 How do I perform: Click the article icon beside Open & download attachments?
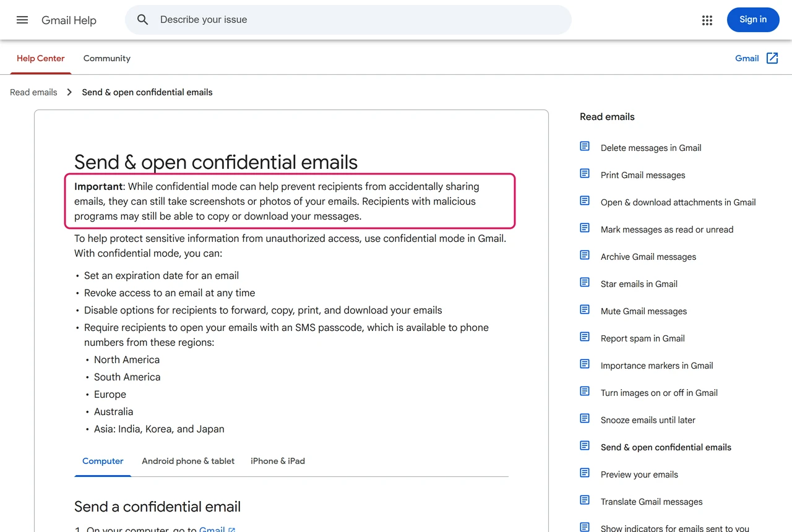coord(585,200)
